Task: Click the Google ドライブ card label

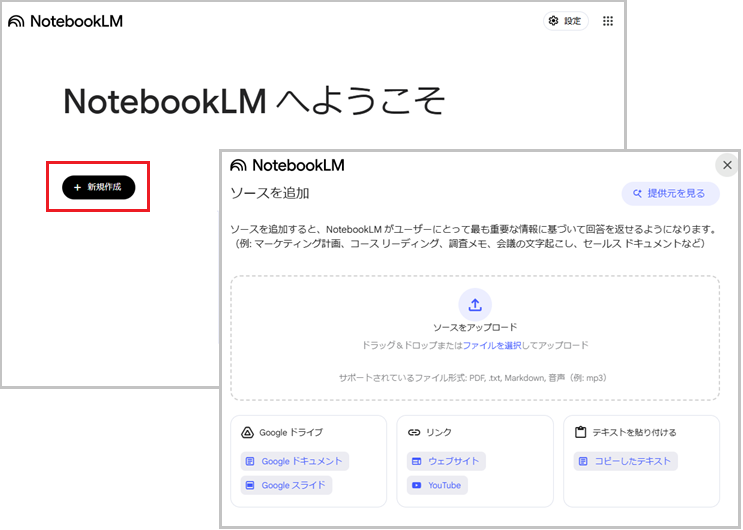Action: coord(291,432)
